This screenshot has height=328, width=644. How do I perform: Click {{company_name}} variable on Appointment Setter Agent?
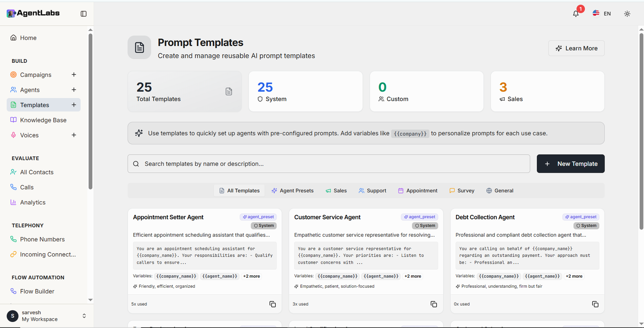(176, 276)
